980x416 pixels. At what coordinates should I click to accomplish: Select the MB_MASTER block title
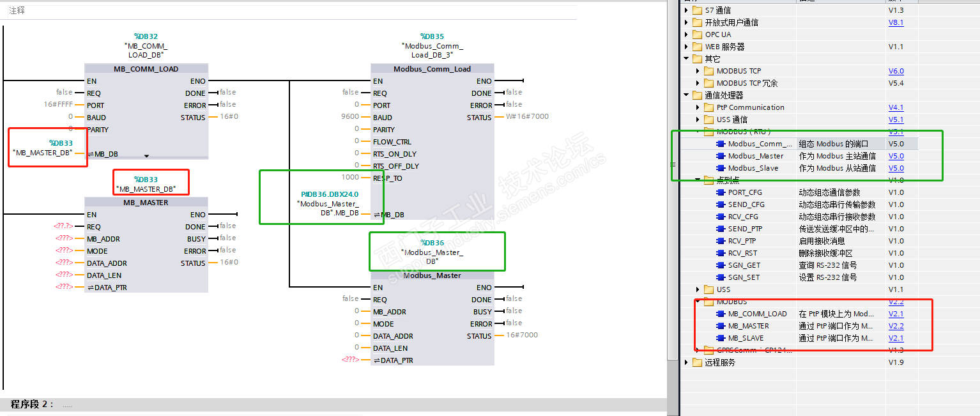pos(146,203)
